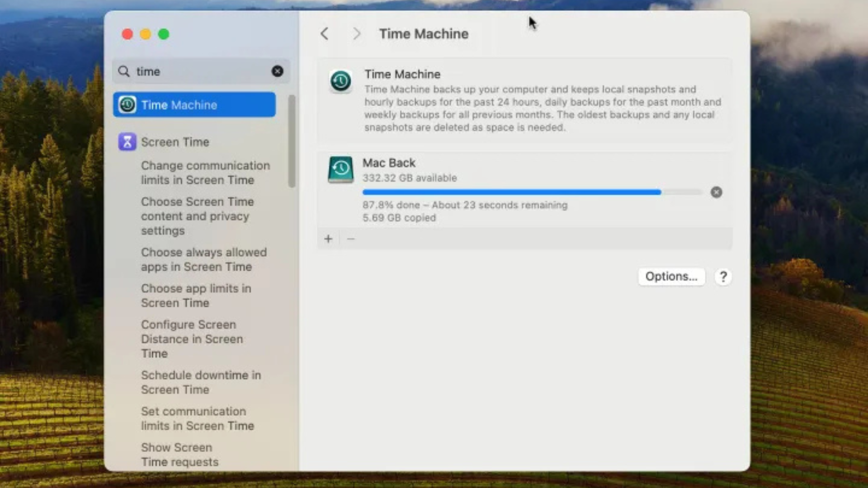
Task: Open the Options... button
Action: pos(671,276)
